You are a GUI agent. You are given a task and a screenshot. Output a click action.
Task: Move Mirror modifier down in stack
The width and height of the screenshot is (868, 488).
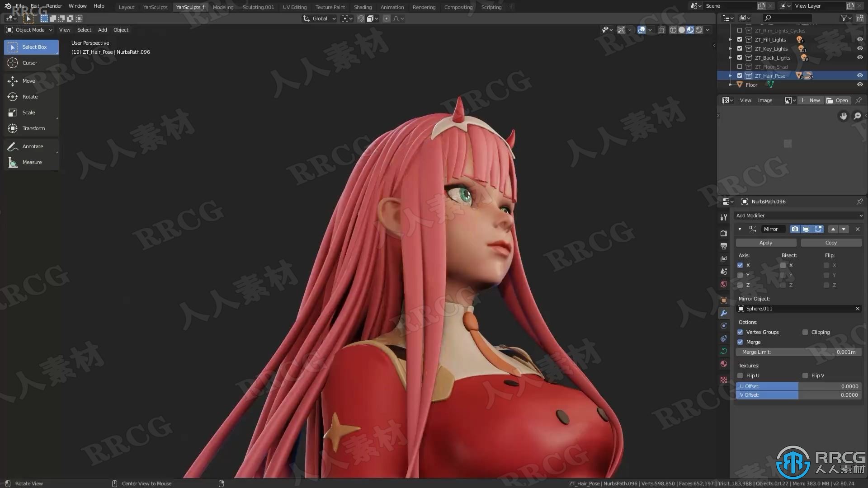pyautogui.click(x=844, y=229)
